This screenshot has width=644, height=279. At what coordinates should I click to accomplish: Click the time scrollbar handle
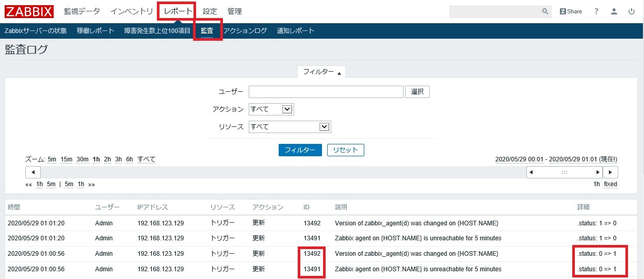[565, 172]
